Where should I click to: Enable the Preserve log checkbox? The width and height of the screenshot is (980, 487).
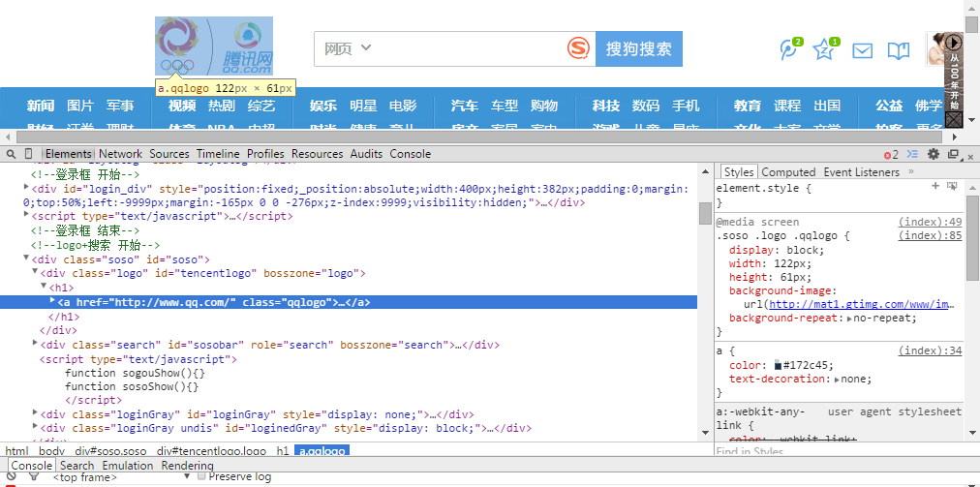click(201, 476)
